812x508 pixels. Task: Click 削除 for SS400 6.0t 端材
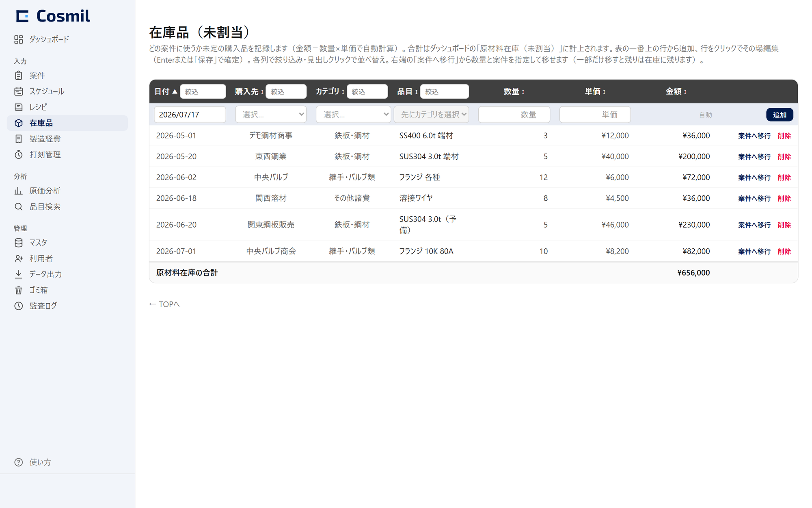[x=784, y=136]
